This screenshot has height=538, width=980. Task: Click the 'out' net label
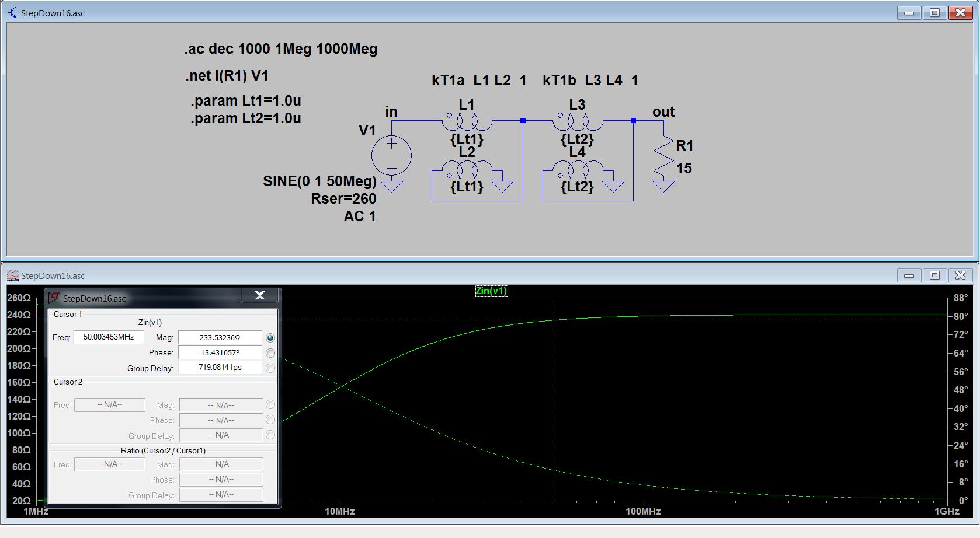click(x=663, y=111)
